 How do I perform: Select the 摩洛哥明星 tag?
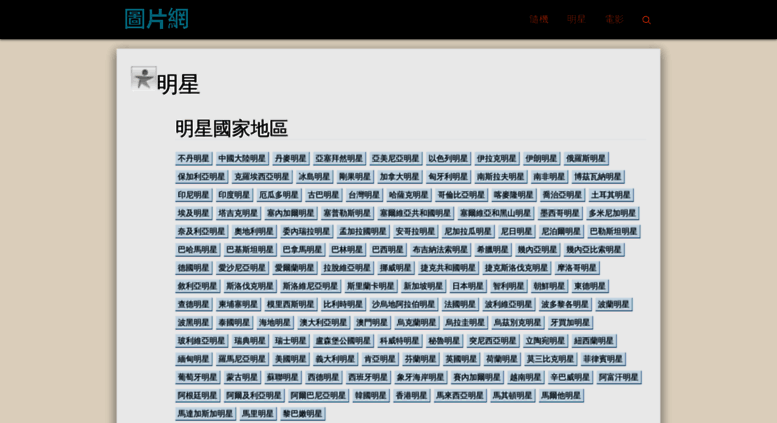[x=577, y=268]
